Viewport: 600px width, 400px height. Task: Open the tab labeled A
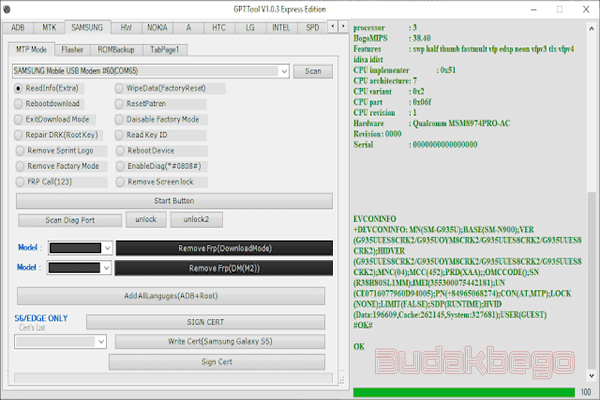point(188,28)
